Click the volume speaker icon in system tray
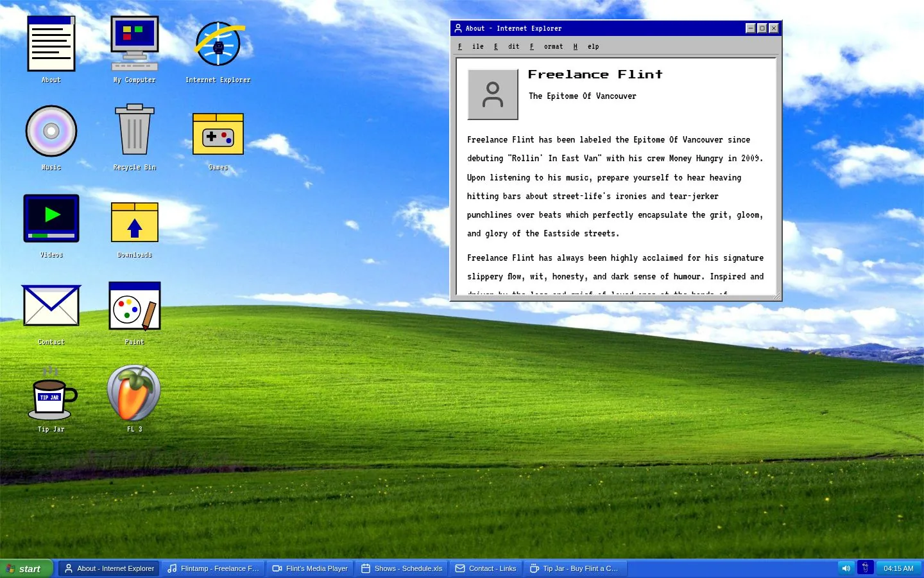The width and height of the screenshot is (924, 578). point(846,568)
